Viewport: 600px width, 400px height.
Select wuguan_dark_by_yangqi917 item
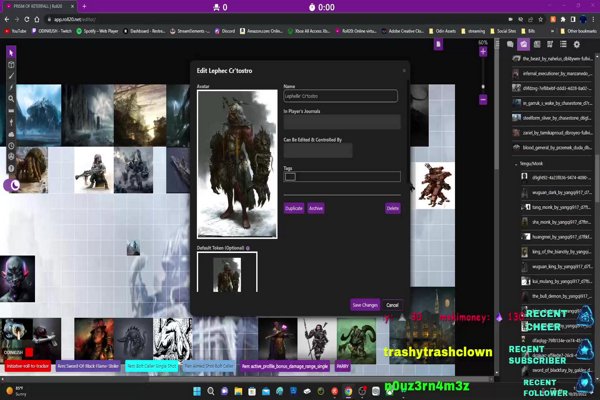[556, 193]
